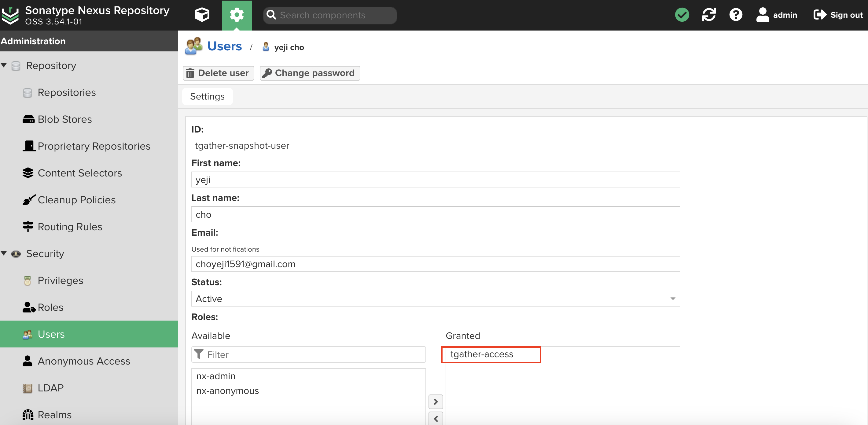
Task: Select nx-anonymous in Available roles
Action: click(227, 391)
